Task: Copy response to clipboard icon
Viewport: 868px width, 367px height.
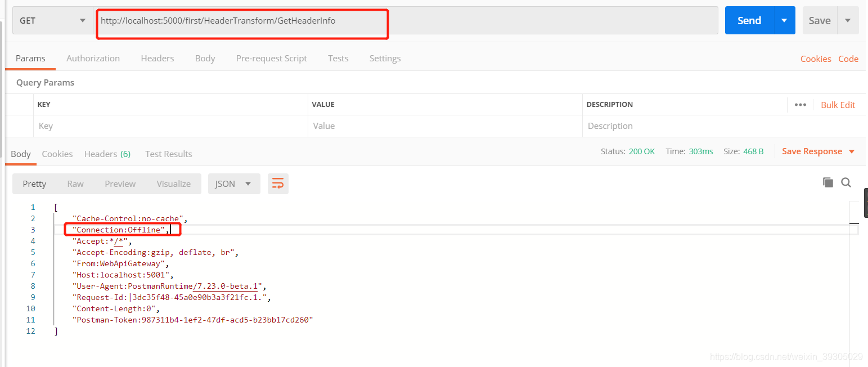Action: point(827,182)
